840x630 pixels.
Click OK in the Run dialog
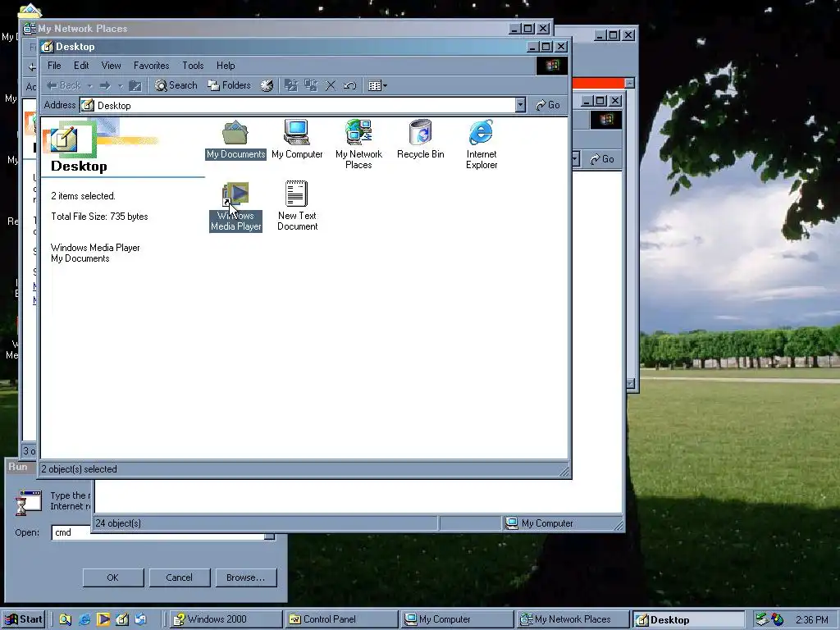pyautogui.click(x=113, y=577)
